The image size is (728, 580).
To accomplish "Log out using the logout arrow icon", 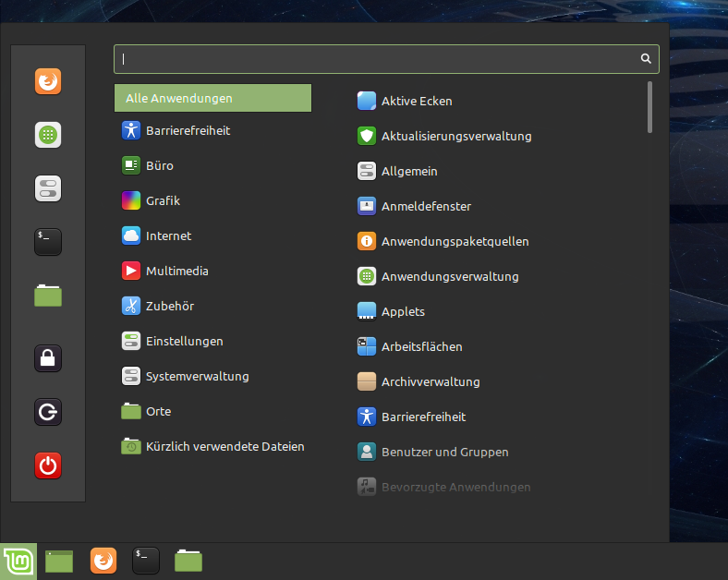I will (x=48, y=412).
